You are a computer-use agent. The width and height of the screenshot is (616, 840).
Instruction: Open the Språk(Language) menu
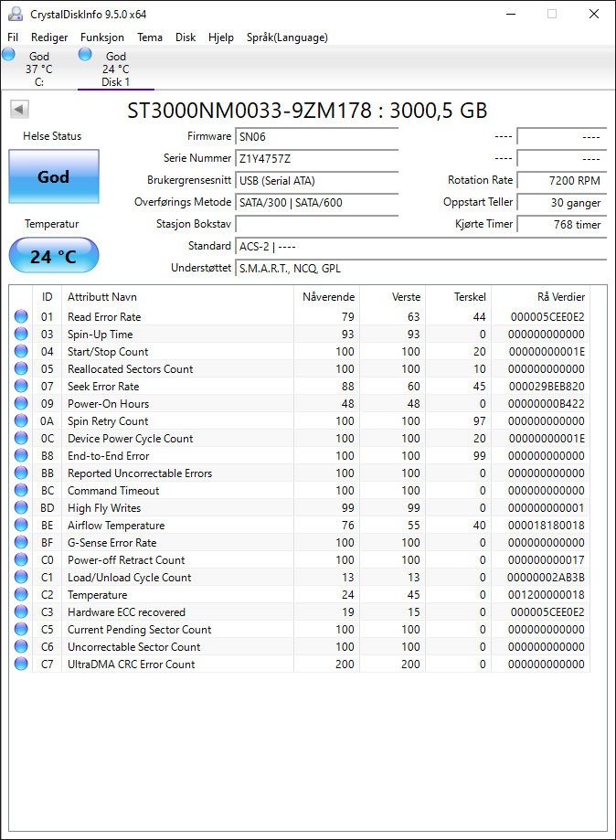coord(287,37)
